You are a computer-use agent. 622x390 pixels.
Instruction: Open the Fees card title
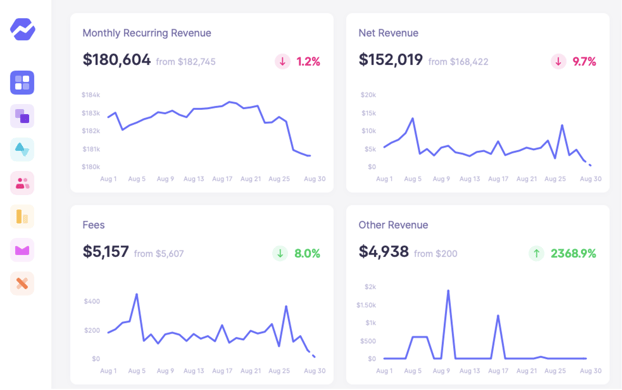coord(94,225)
